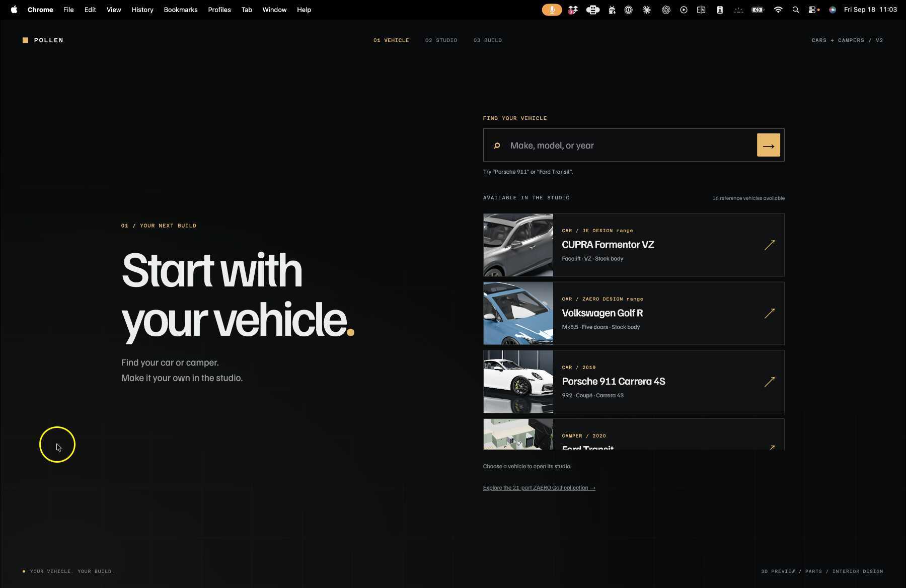This screenshot has width=906, height=588.
Task: Click the "CAR / JE DESIGN range" label
Action: coord(597,231)
